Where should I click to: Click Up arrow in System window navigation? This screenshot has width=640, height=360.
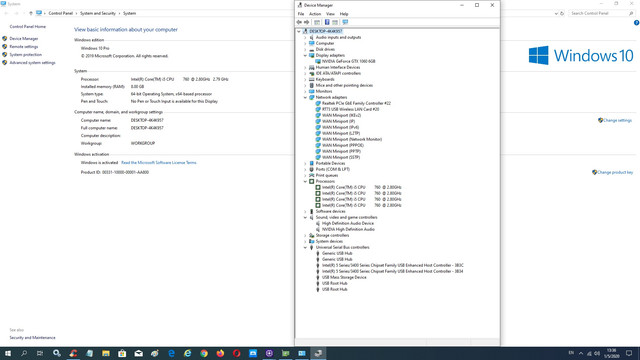click(x=31, y=13)
